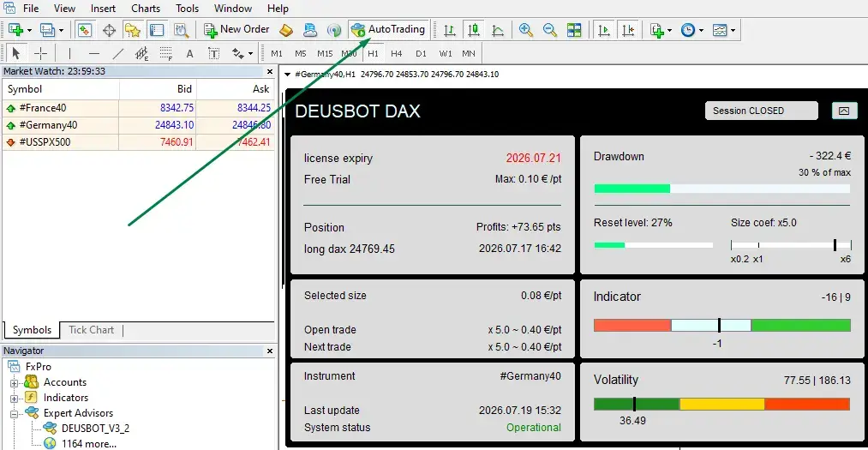The height and width of the screenshot is (450, 868).
Task: Close the Market Watch panel
Action: tap(270, 71)
